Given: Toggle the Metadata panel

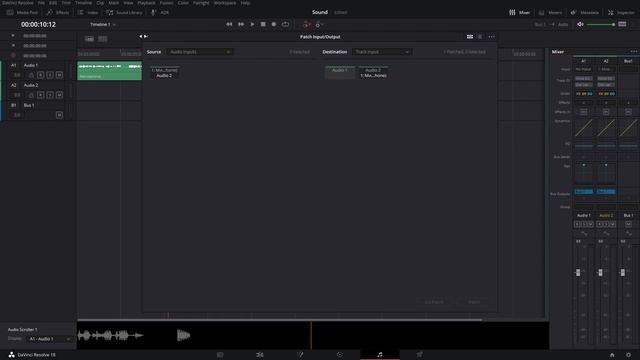Looking at the screenshot, I should pyautogui.click(x=584, y=13).
